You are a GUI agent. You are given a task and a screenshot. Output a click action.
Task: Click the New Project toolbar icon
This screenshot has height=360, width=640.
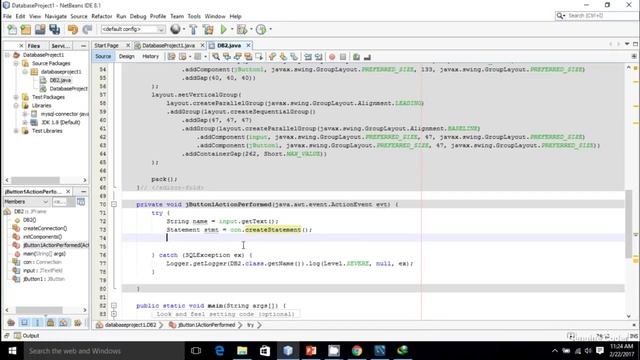pyautogui.click(x=26, y=29)
